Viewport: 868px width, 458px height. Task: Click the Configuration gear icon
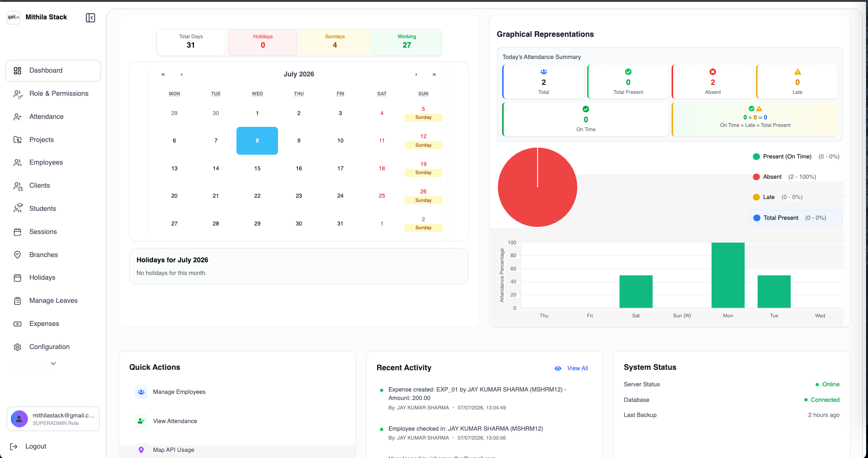coord(17,347)
